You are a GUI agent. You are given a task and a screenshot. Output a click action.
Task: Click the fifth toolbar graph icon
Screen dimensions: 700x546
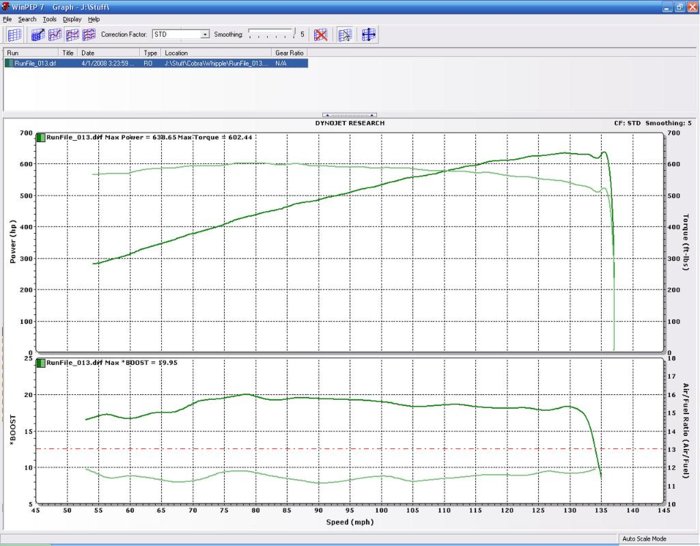point(90,34)
